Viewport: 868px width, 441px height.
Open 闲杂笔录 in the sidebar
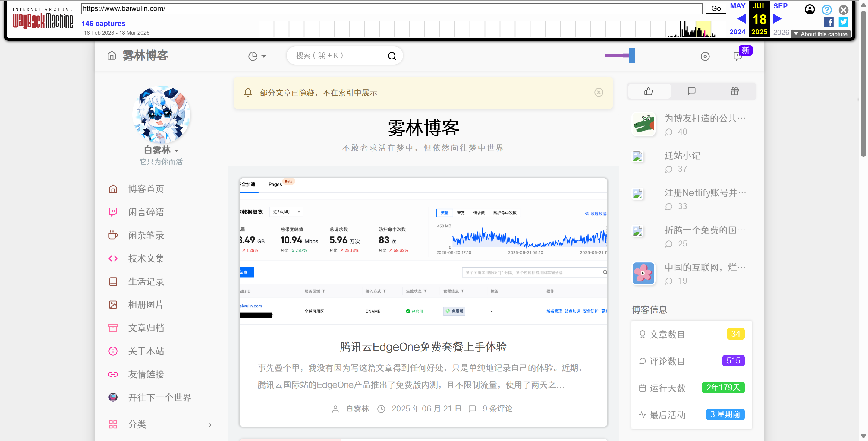146,235
